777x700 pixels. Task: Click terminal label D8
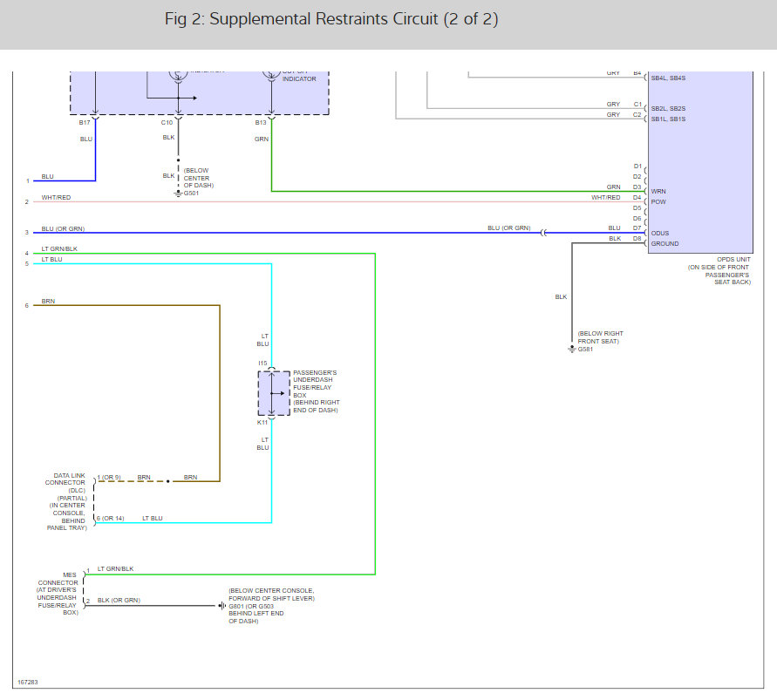[637, 238]
